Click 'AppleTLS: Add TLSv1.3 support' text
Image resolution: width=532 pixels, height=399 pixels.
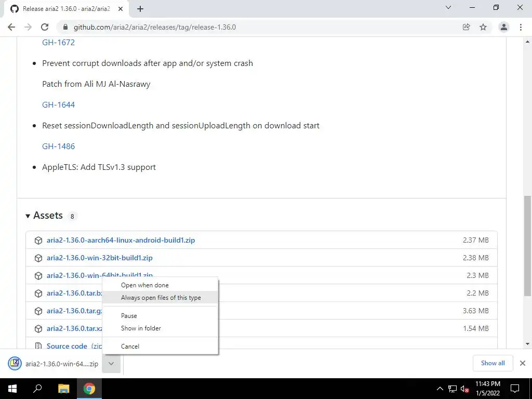[x=99, y=167]
